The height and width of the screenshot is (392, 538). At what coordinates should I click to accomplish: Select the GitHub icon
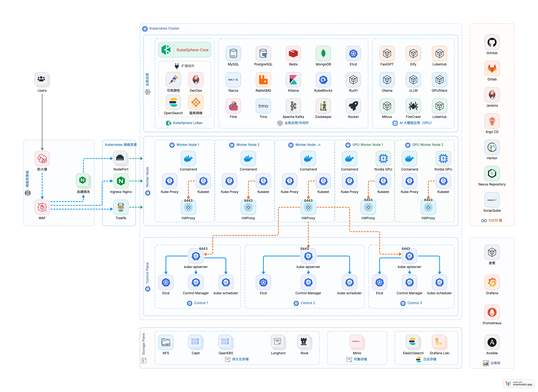tap(492, 42)
